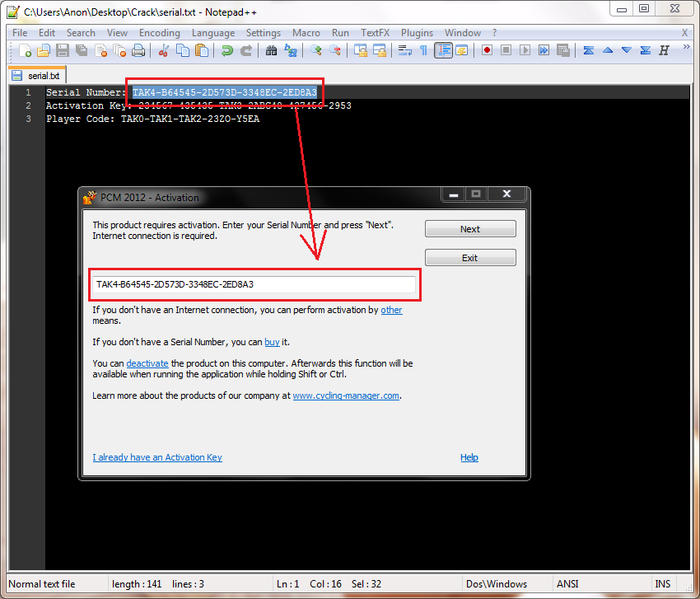Open Find with the binoculars icon
The width and height of the screenshot is (700, 599).
coord(271,50)
